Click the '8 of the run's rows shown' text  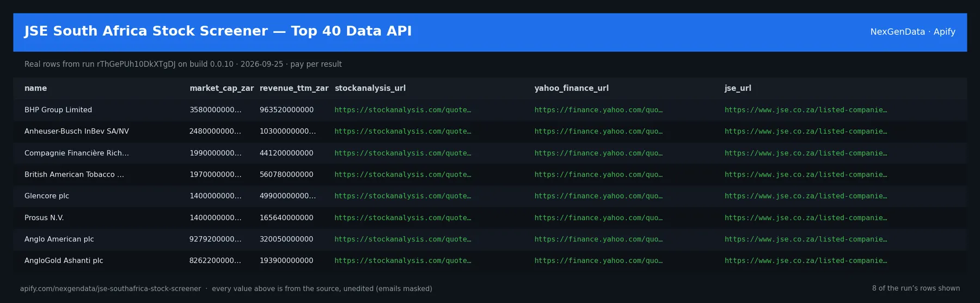point(916,288)
